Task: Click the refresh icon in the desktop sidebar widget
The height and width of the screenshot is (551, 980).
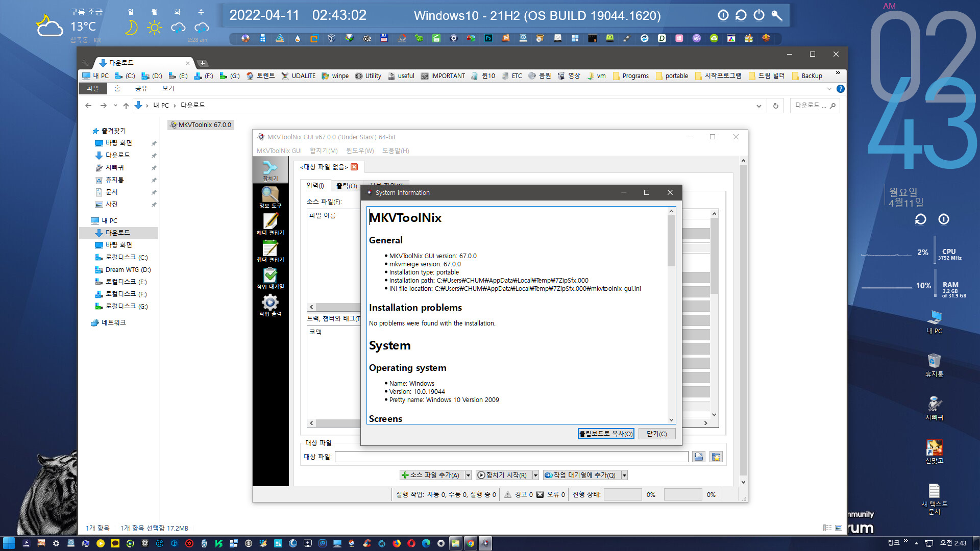Action: (920, 219)
